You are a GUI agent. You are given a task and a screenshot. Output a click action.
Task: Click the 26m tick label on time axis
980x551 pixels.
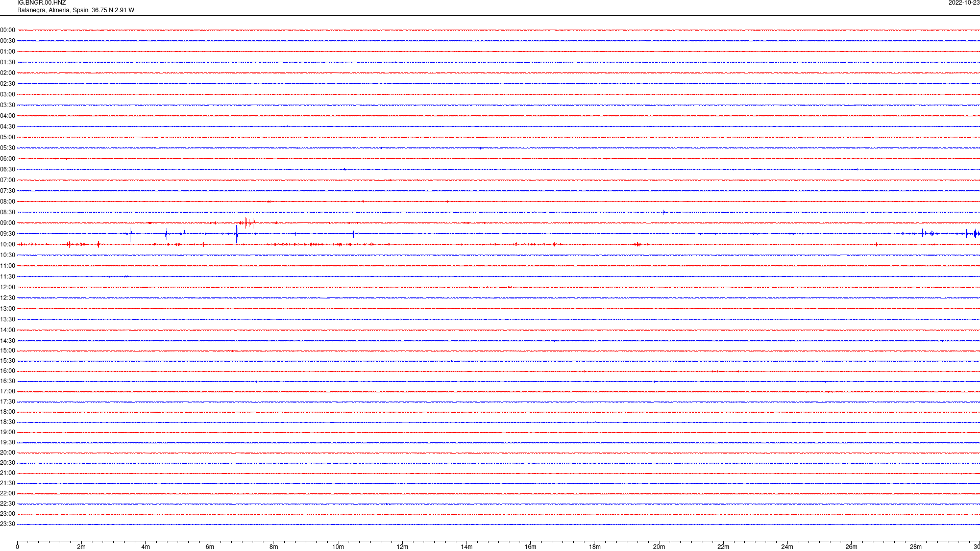(851, 547)
